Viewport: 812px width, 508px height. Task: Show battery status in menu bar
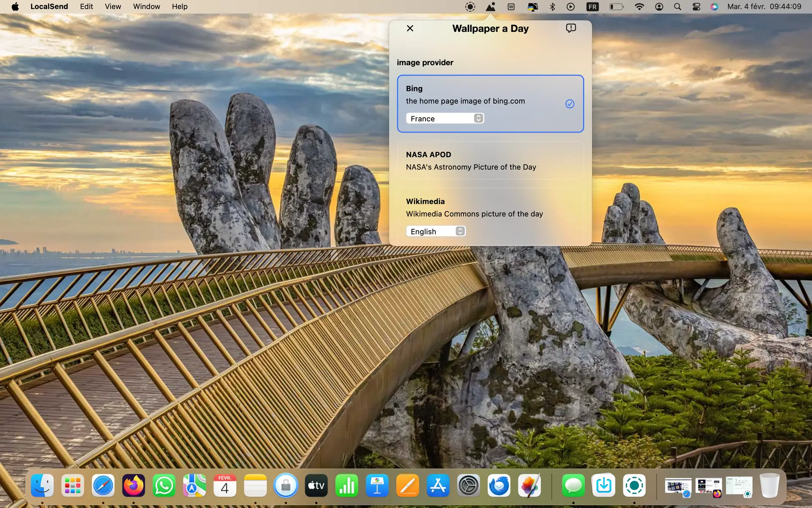click(616, 7)
